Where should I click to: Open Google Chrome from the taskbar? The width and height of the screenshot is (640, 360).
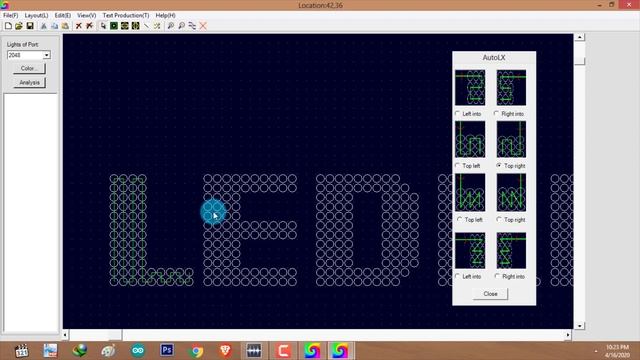pos(196,350)
